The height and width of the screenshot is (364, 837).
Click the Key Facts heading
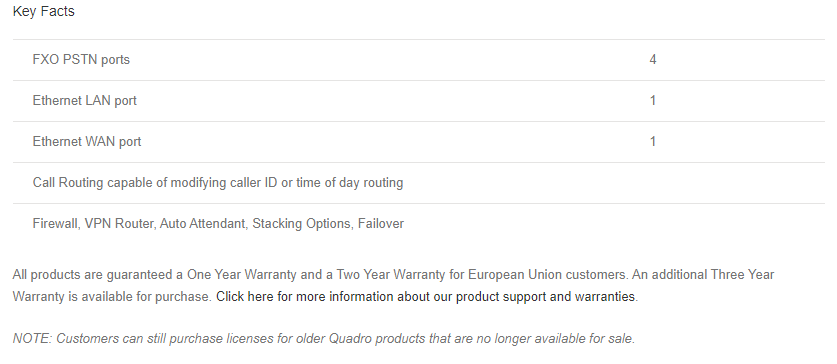(x=43, y=11)
